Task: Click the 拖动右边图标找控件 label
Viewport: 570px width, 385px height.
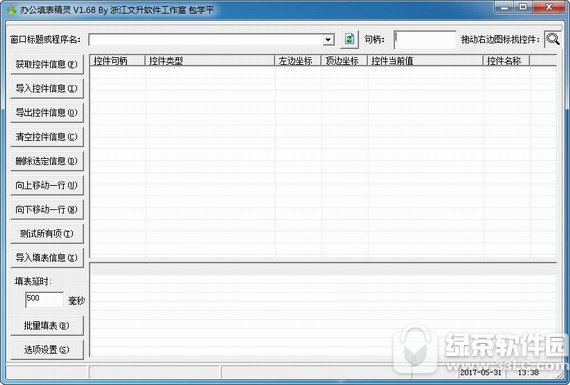Action: coord(501,39)
